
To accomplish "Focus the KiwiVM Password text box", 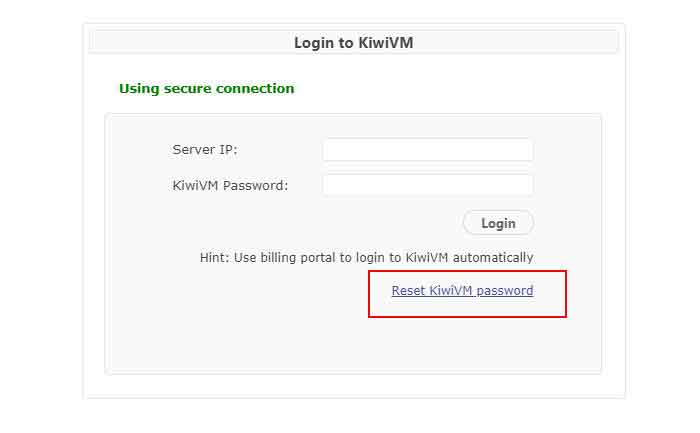I will pyautogui.click(x=428, y=185).
